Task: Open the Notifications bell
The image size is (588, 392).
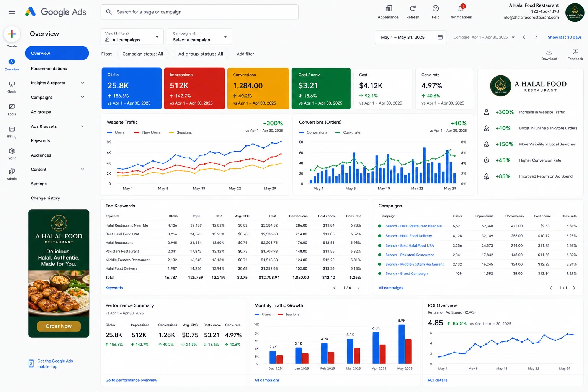Action: 461,8
